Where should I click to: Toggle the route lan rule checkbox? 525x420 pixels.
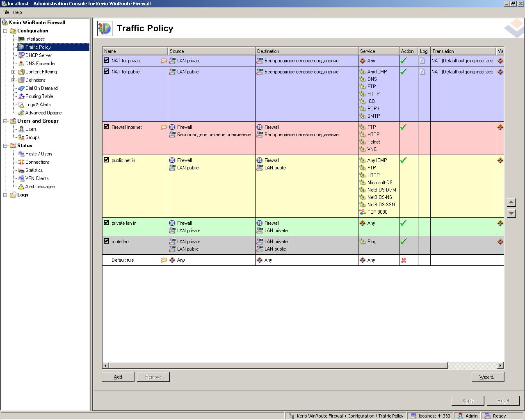pyautogui.click(x=107, y=241)
